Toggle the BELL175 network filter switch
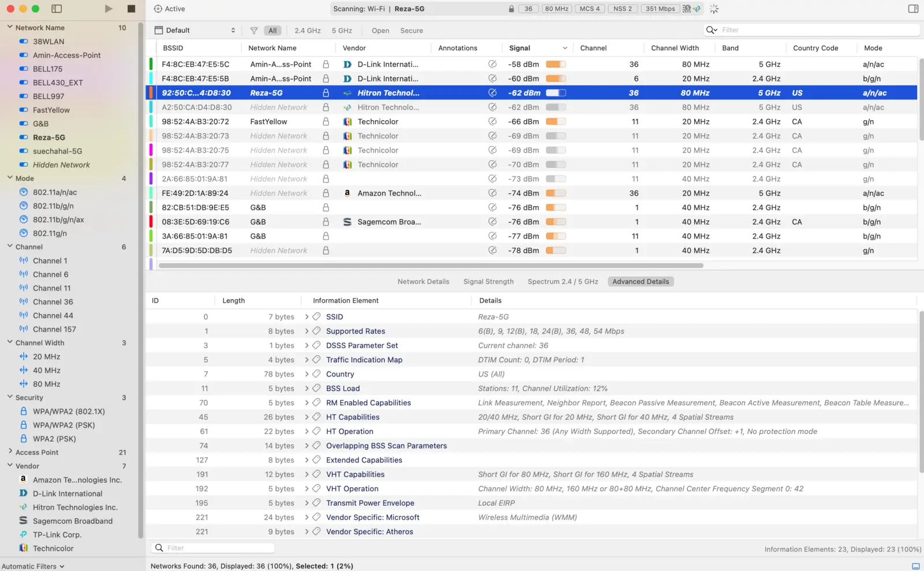The width and height of the screenshot is (924, 571). click(x=24, y=69)
